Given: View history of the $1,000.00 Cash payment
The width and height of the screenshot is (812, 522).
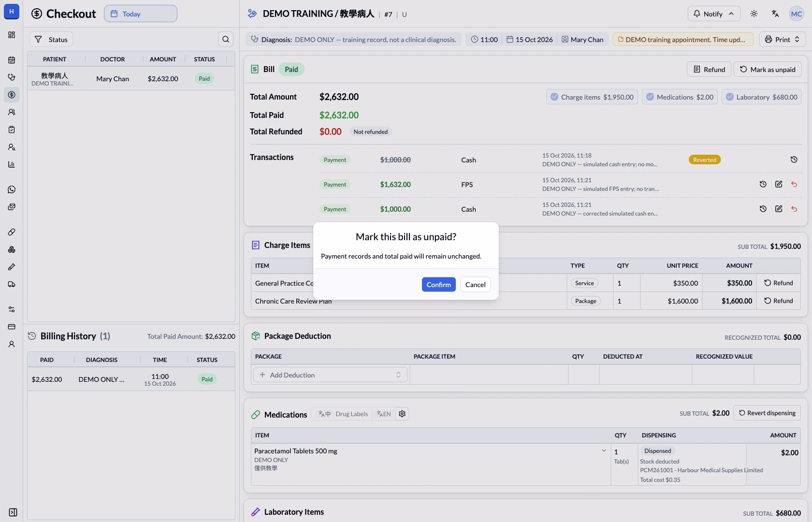Looking at the screenshot, I should coord(763,209).
